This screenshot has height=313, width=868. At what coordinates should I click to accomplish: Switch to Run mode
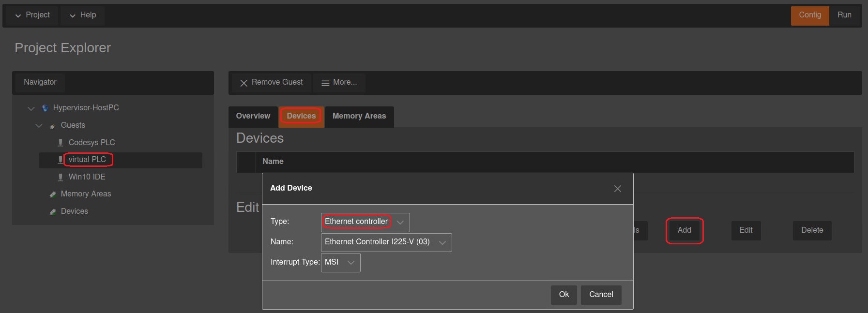pos(844,15)
